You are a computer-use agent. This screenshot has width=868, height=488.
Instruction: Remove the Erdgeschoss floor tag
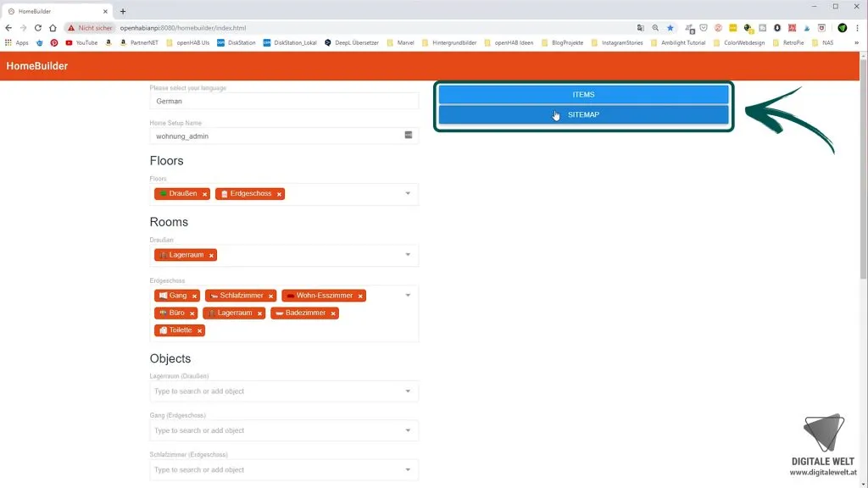point(279,194)
